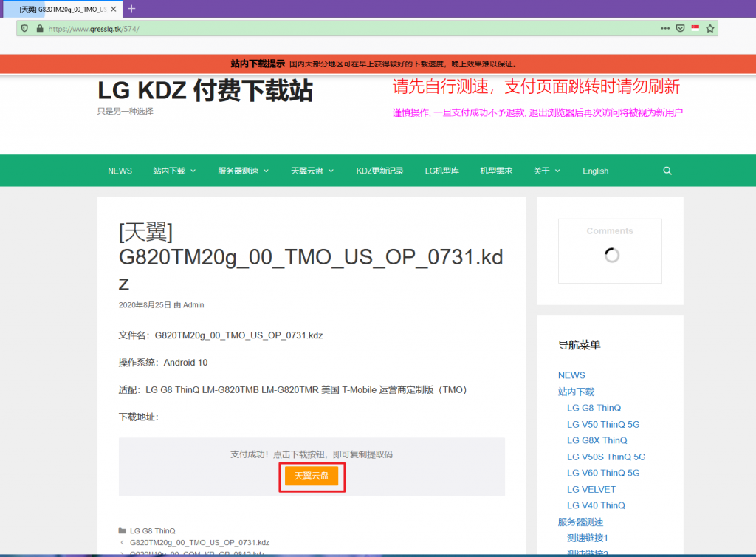Click the 操作系统: Android 10 text
This screenshot has height=557, width=756.
click(x=163, y=362)
